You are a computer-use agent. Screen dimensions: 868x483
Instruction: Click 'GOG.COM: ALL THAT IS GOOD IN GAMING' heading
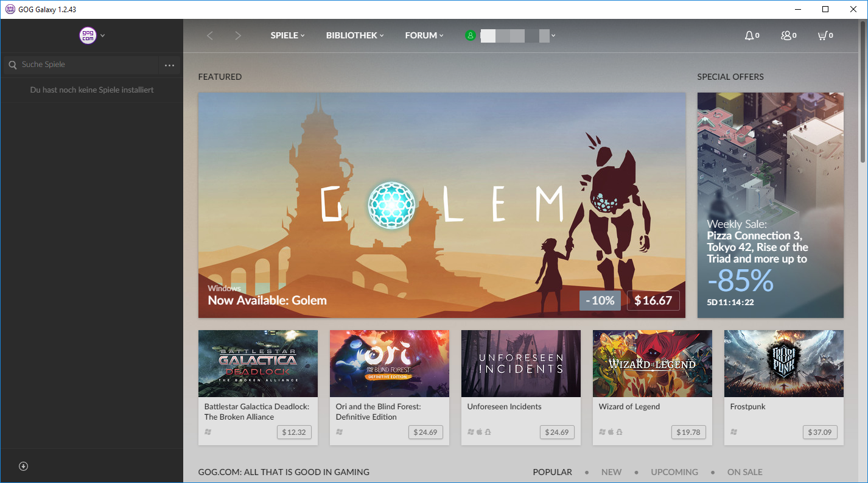[x=284, y=472]
